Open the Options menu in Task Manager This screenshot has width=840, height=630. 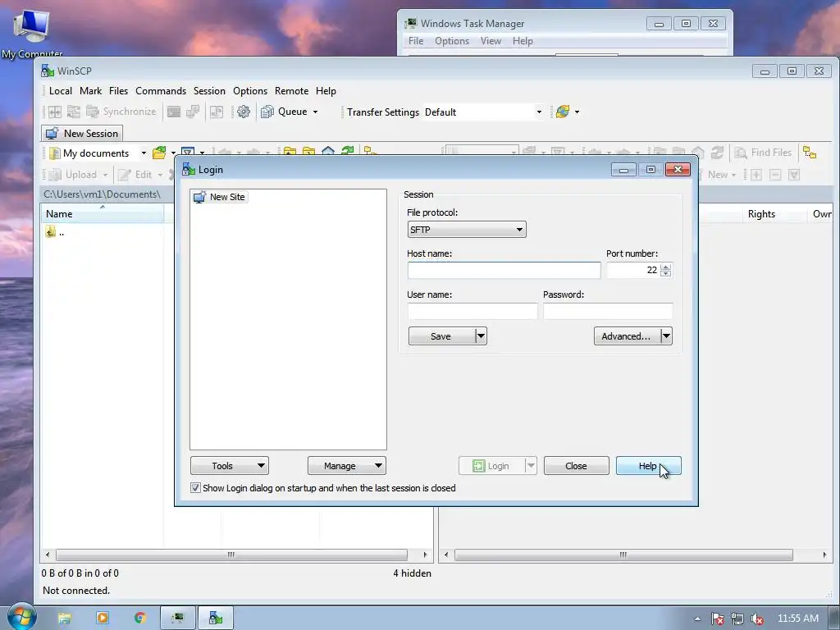[x=452, y=41]
